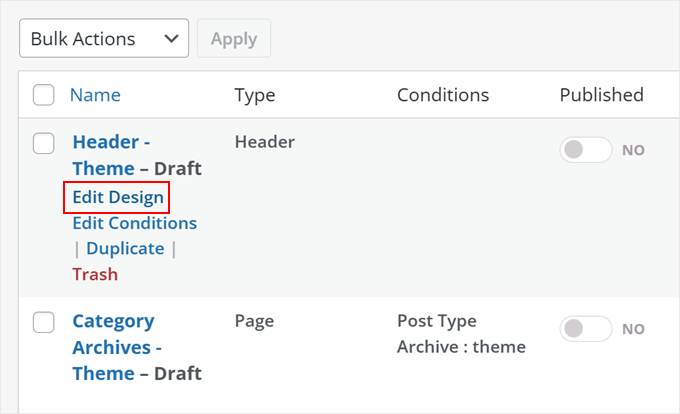This screenshot has height=414, width=680.
Task: Select the Header - Theme row checkbox
Action: [44, 143]
